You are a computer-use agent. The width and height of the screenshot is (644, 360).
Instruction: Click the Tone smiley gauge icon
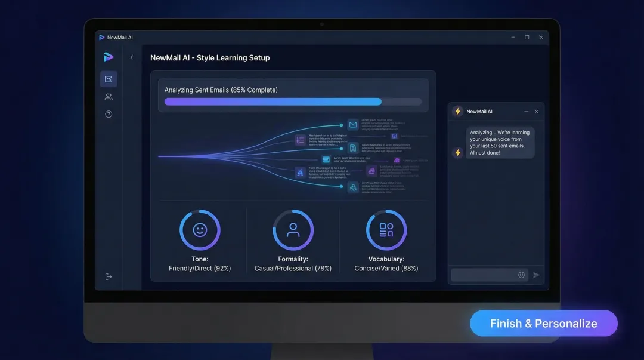pos(200,229)
